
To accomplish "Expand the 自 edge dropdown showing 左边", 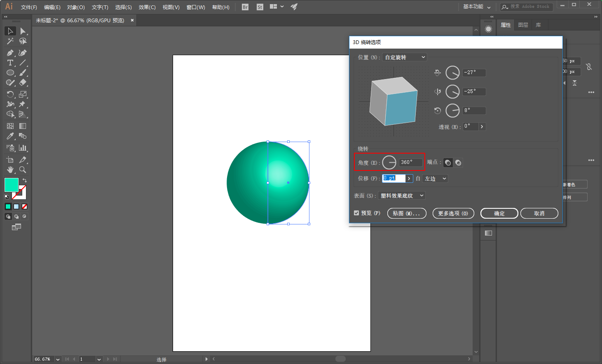I will (435, 178).
